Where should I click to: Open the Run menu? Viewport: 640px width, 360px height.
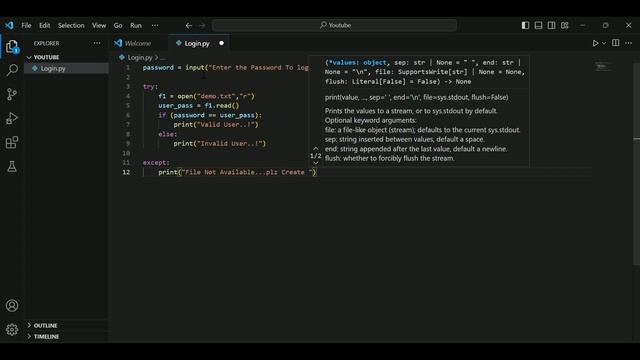tap(136, 25)
